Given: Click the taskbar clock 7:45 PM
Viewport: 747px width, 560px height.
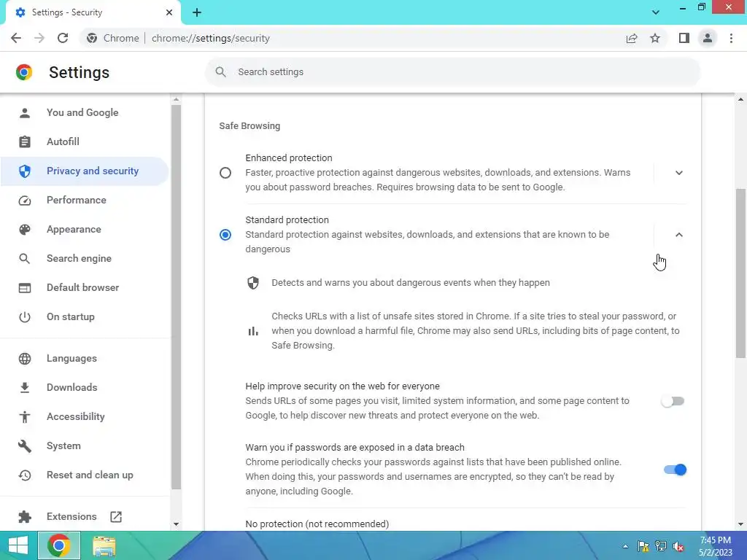Looking at the screenshot, I should coord(715,540).
